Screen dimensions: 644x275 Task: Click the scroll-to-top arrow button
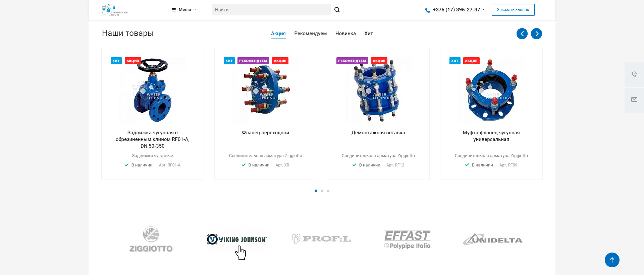612,260
